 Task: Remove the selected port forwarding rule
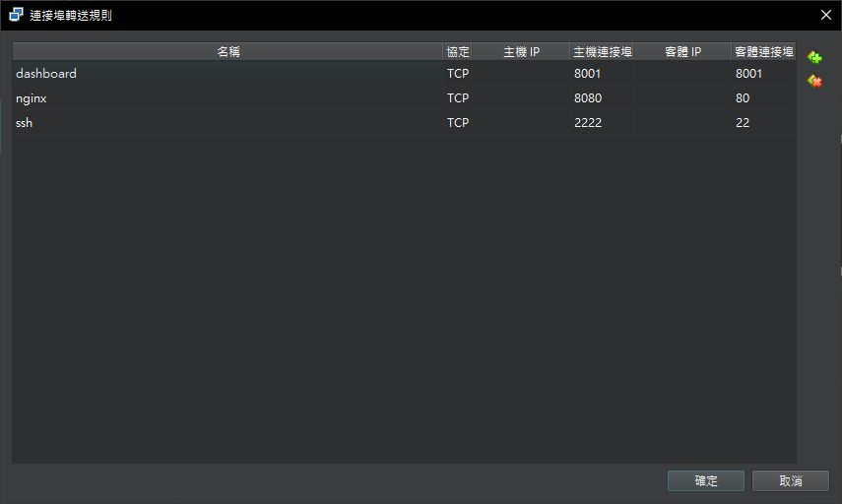814,81
